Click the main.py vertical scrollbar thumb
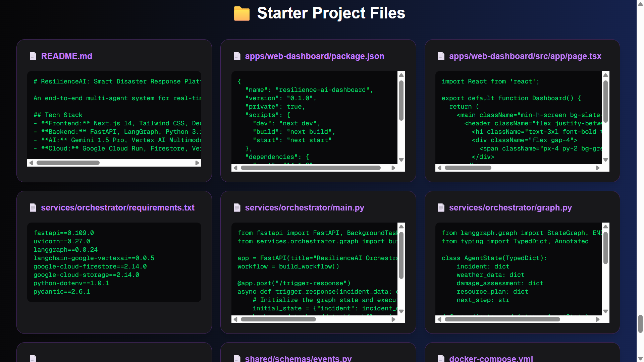This screenshot has height=362, width=644. pos(401,255)
